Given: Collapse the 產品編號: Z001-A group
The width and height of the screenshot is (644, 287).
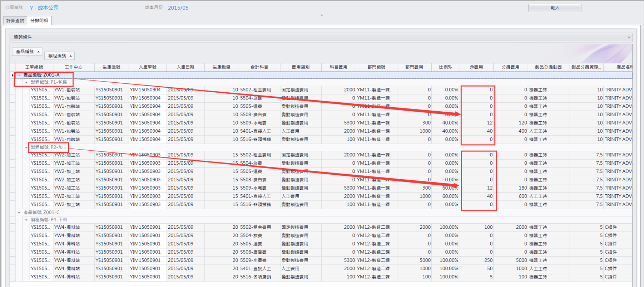Looking at the screenshot, I should coord(19,75).
